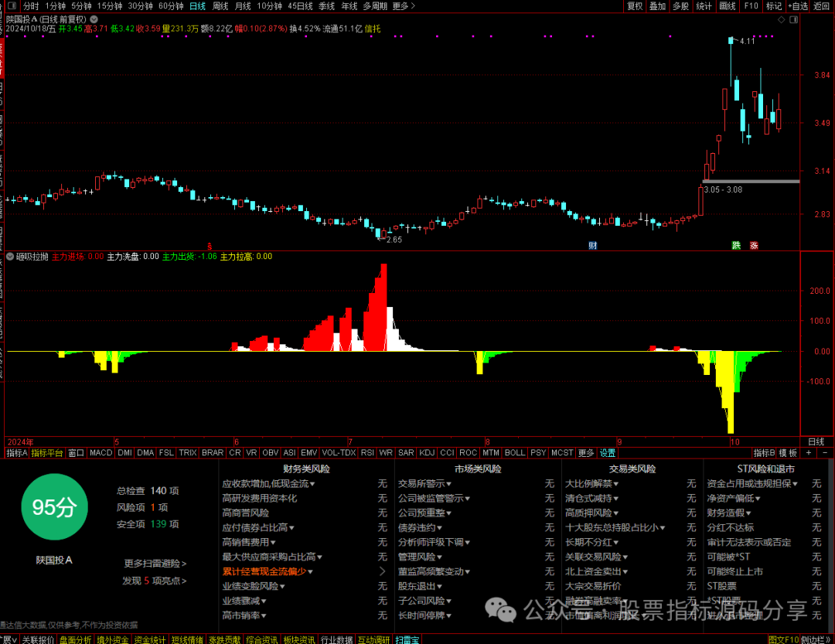This screenshot has width=835, height=644.
Task: Click 更多 in the indicator bar
Action: click(586, 453)
